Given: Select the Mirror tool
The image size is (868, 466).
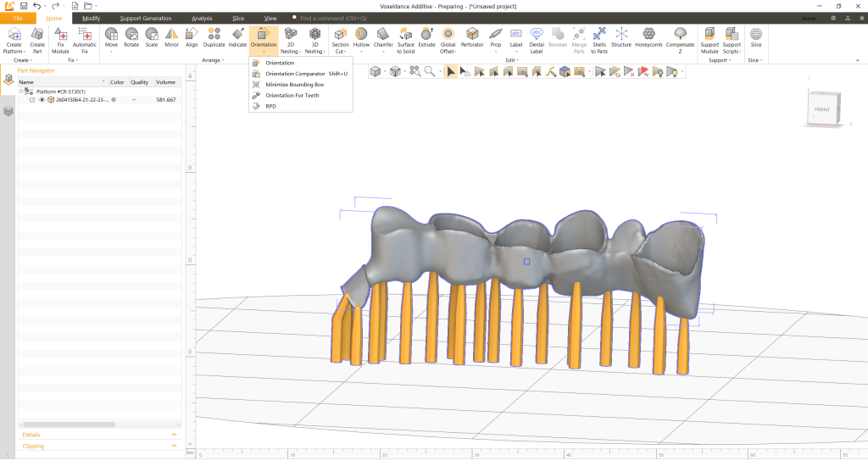Looking at the screenshot, I should click(x=171, y=37).
